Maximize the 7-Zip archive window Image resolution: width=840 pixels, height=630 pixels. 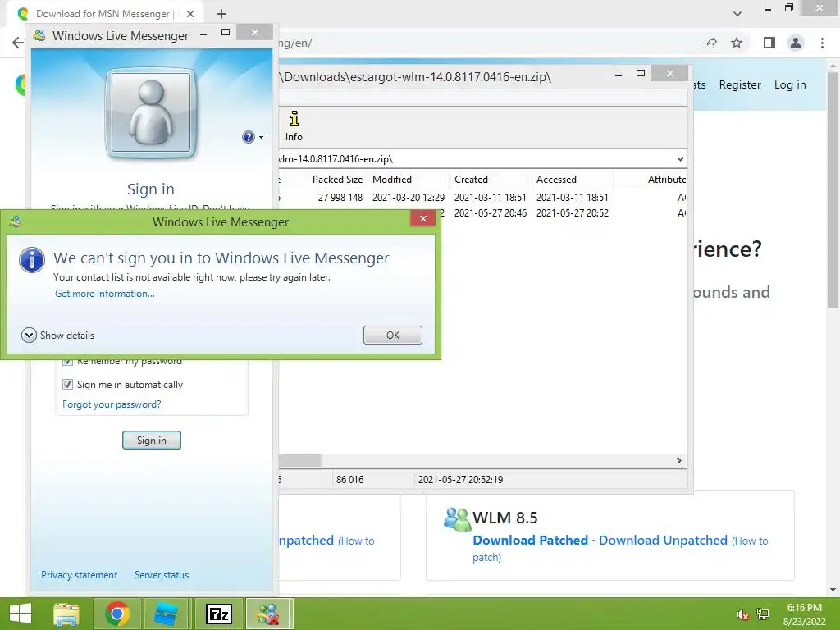pos(640,73)
